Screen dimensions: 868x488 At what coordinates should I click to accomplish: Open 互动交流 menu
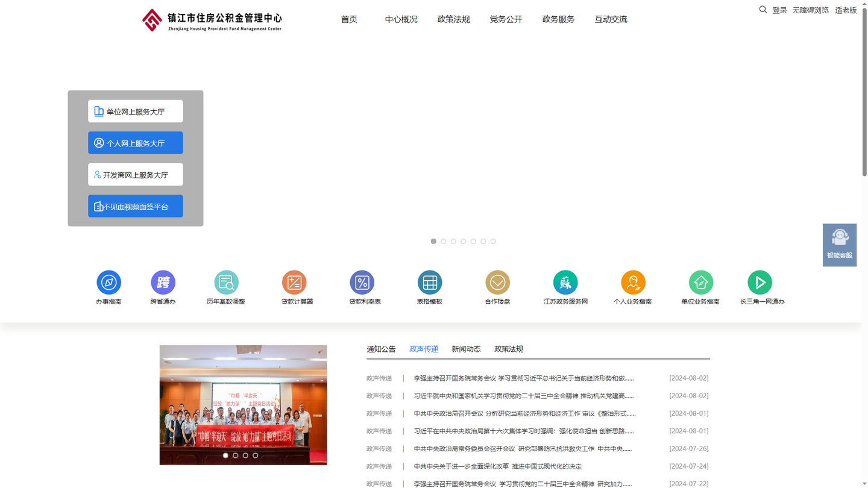click(611, 19)
